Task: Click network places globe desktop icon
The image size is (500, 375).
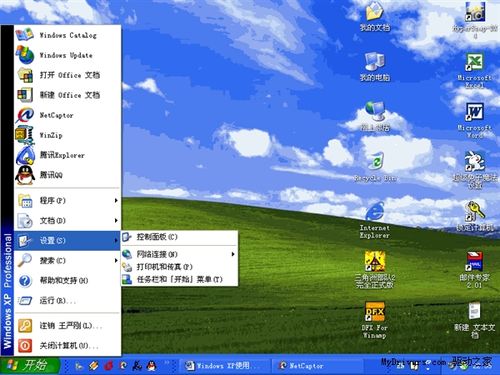Action: 375,116
